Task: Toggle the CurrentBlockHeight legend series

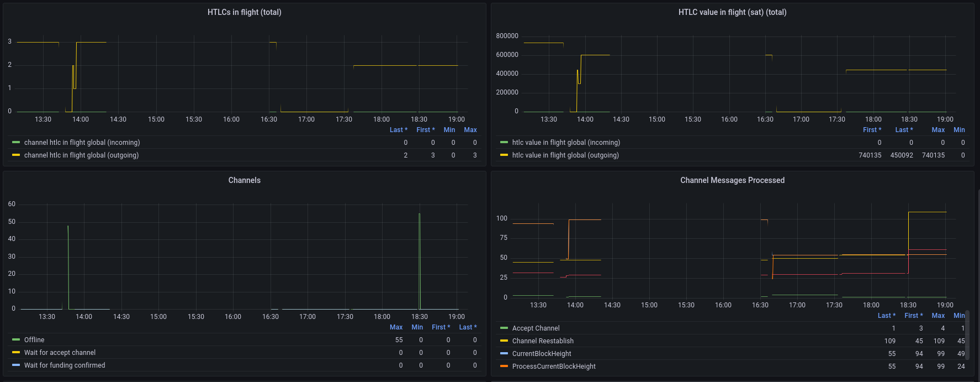Action: pyautogui.click(x=542, y=354)
